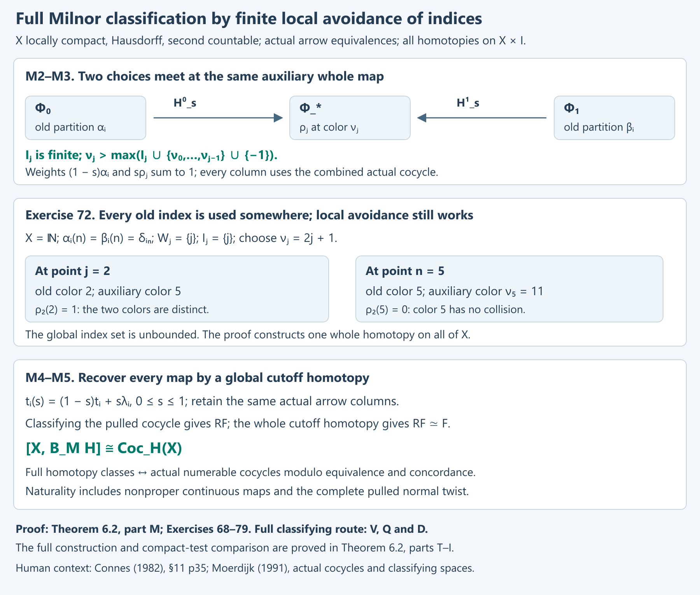Click the line starting "Weights (1 − s)αᵢ"

point(232,172)
